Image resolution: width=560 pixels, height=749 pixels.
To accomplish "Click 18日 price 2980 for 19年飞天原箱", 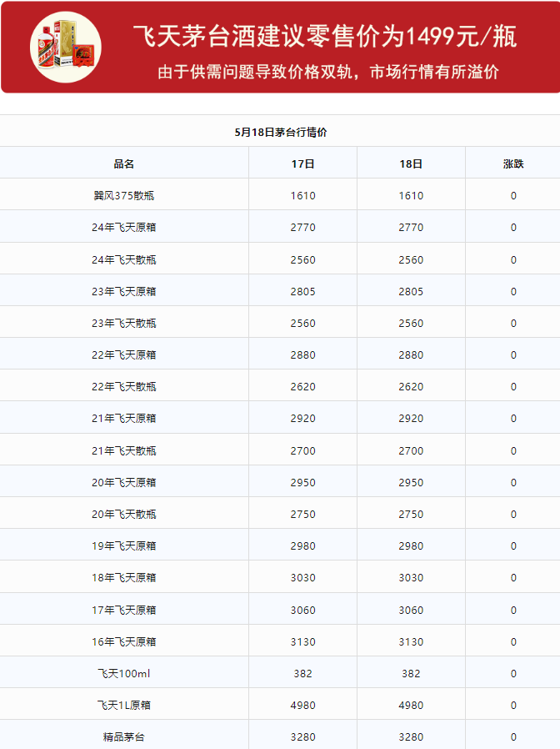I will click(x=411, y=546).
